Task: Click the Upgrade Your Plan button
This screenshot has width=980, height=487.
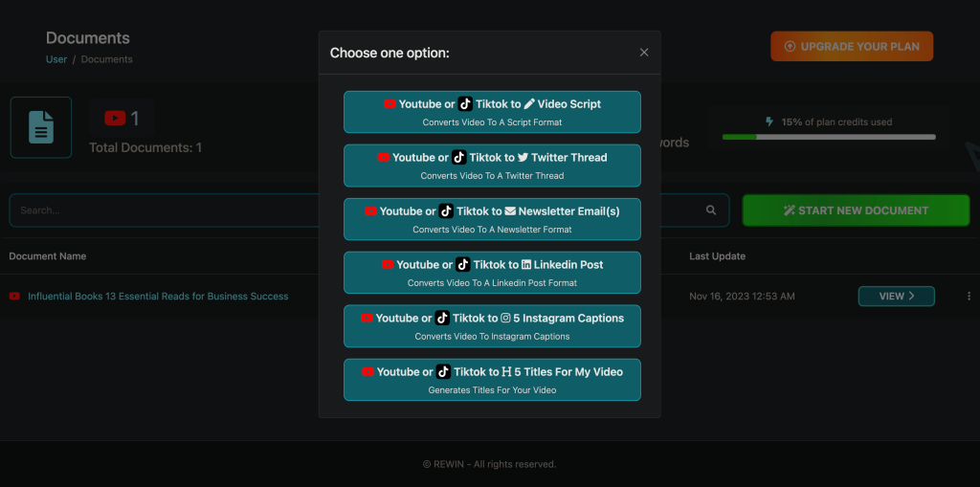Action: tap(851, 46)
